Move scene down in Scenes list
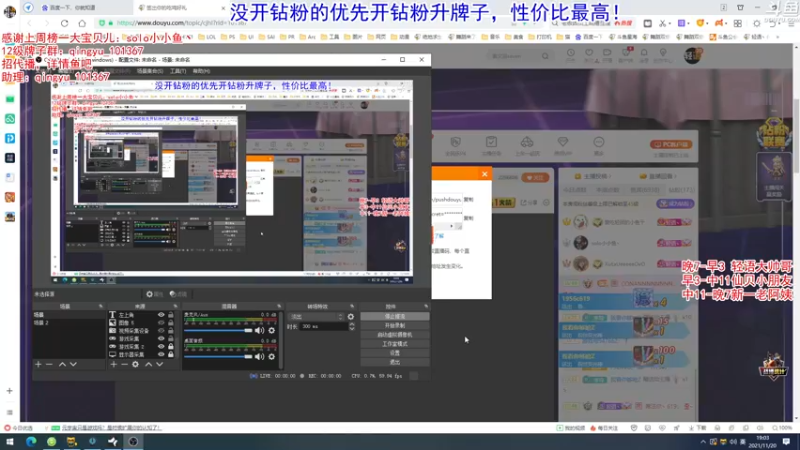 pyautogui.click(x=73, y=364)
